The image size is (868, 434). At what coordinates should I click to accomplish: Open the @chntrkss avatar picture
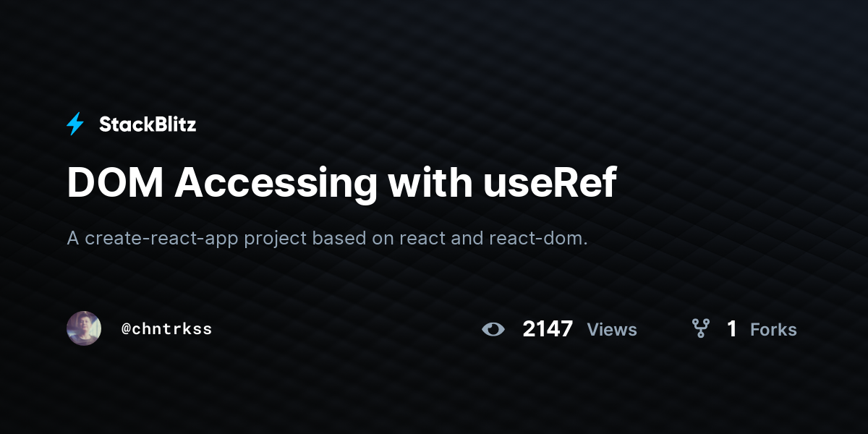[84, 328]
